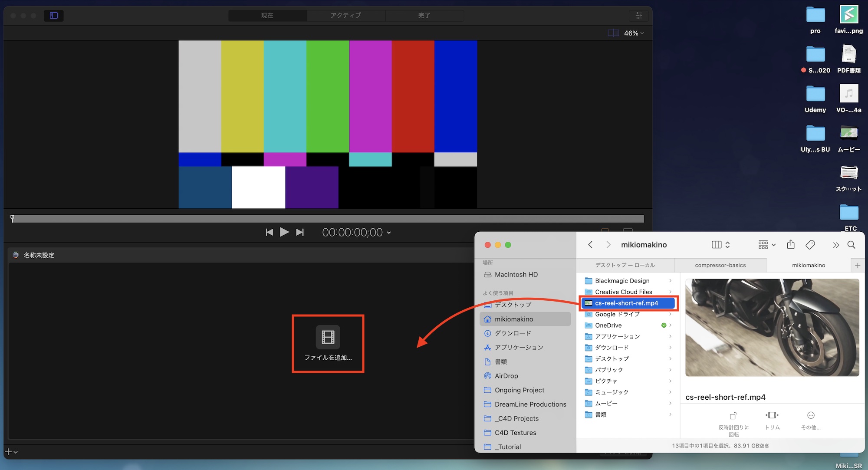Open the Finder search magnifier
This screenshot has height=470, width=868.
[x=852, y=245]
